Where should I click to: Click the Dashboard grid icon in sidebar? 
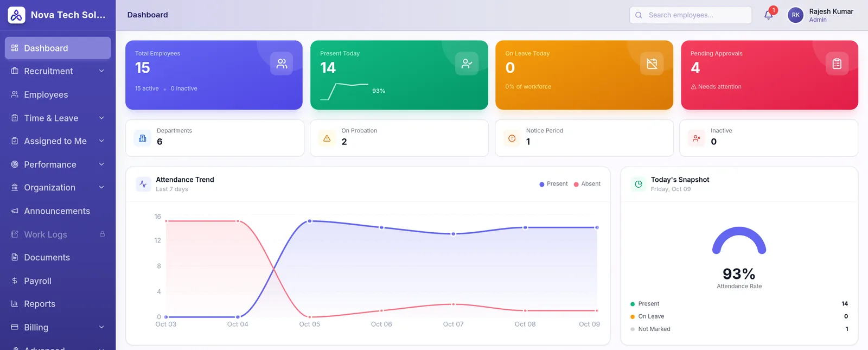15,48
